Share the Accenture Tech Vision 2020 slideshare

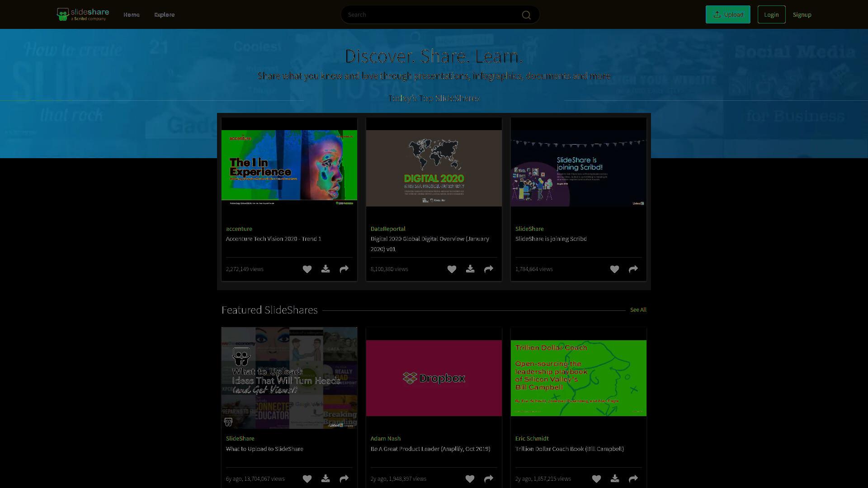click(344, 269)
